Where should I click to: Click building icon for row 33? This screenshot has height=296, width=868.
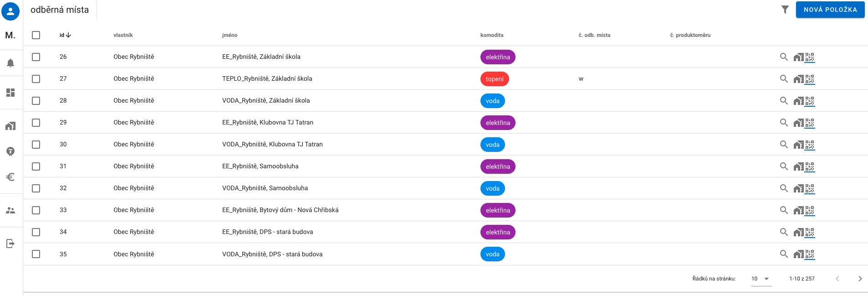[x=798, y=211]
